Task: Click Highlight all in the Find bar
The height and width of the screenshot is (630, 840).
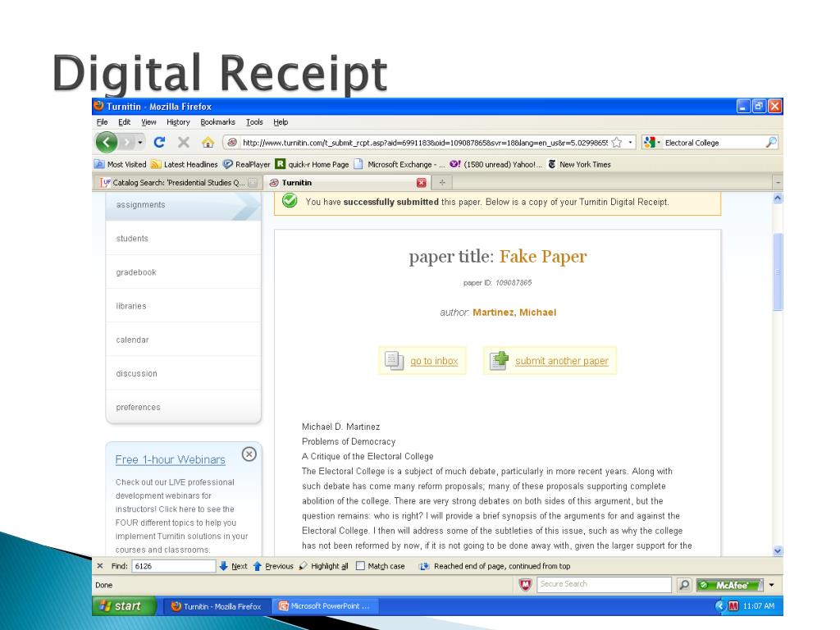Action: [x=323, y=566]
